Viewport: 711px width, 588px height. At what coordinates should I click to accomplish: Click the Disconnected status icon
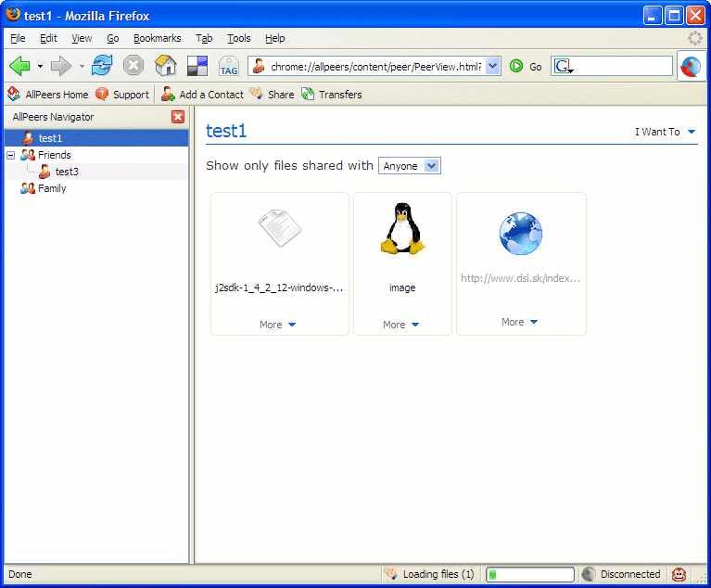tap(589, 574)
